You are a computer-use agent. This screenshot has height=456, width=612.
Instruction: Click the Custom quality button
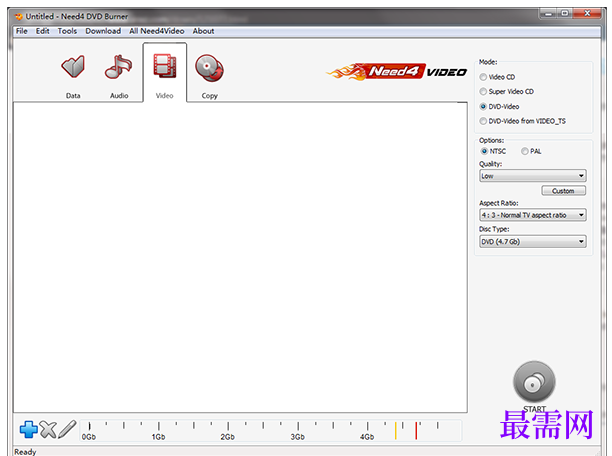coord(563,191)
